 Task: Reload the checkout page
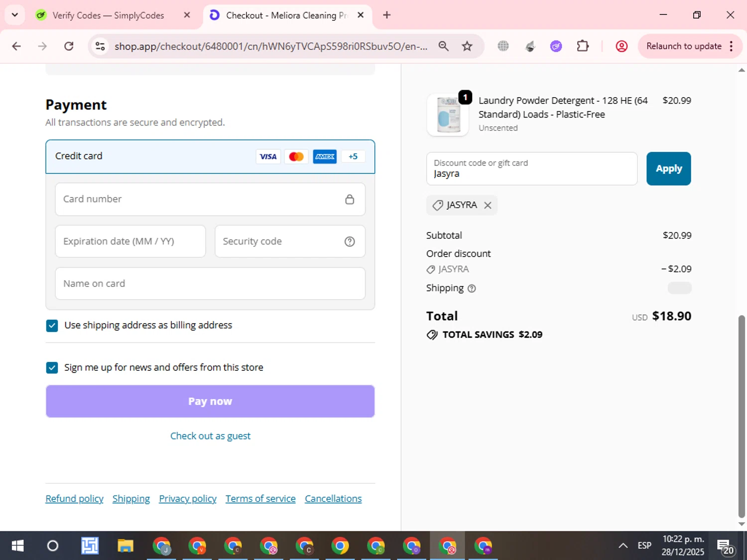[x=69, y=46]
